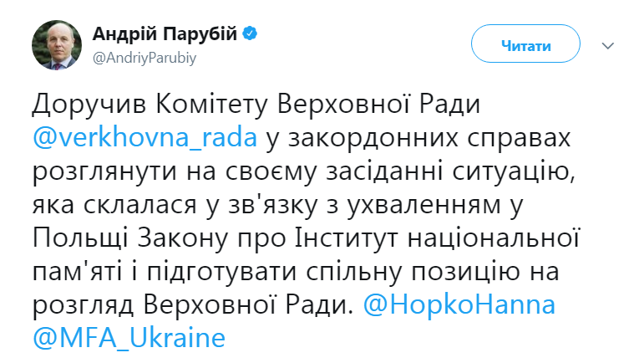This screenshot has height=363, width=644.
Task: Click the blue verified badge icon
Action: (249, 34)
